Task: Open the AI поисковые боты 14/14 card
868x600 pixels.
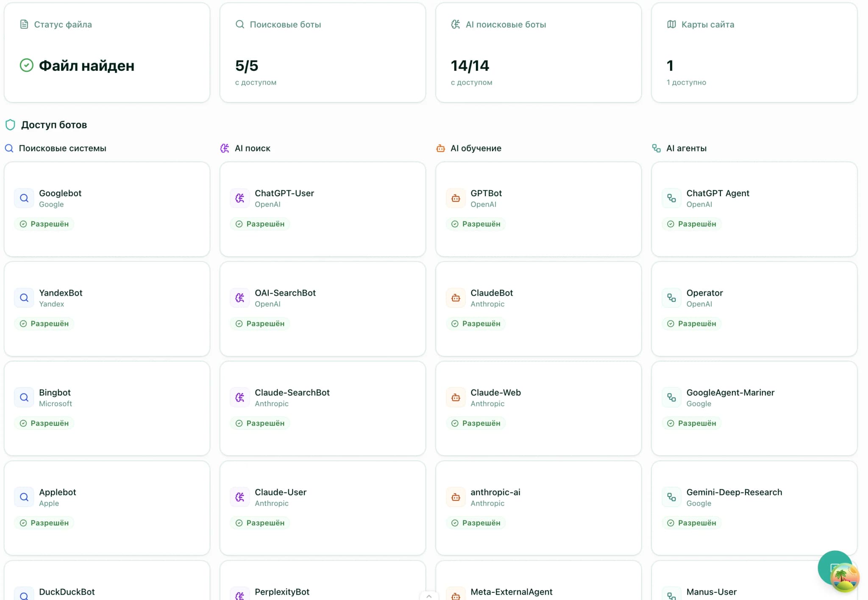Action: 538,53
